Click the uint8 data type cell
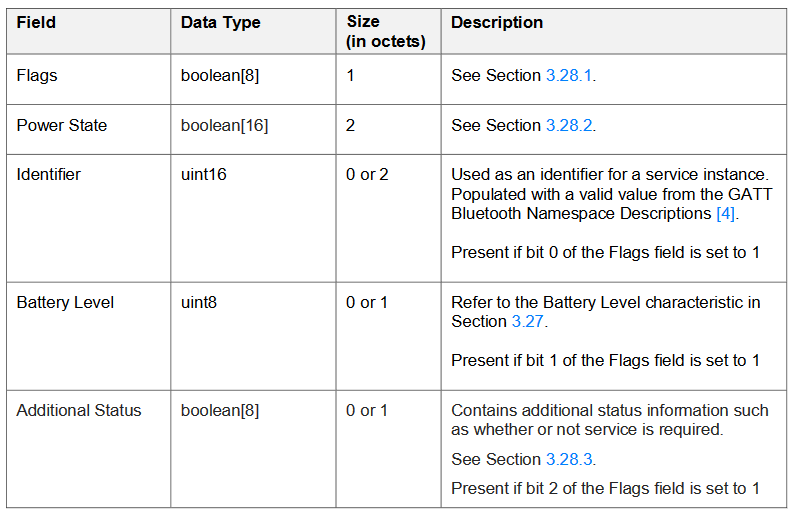 point(253,336)
